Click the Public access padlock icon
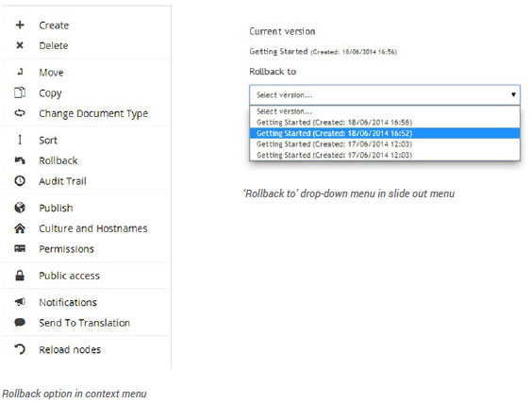This screenshot has height=403, width=532. point(20,276)
